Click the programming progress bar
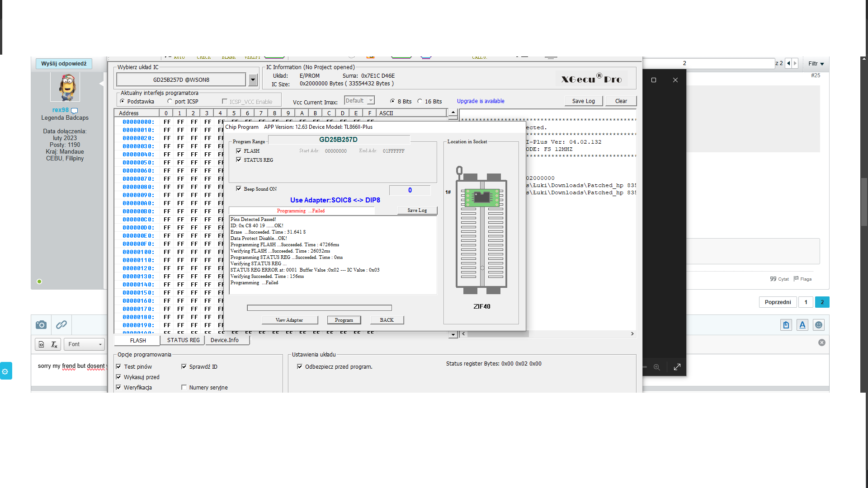 point(319,308)
